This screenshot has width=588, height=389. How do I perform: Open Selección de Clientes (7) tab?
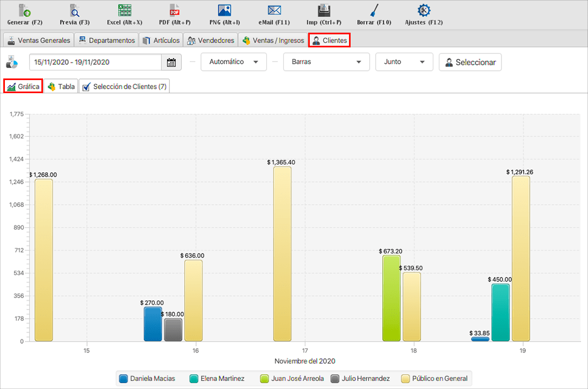(124, 87)
